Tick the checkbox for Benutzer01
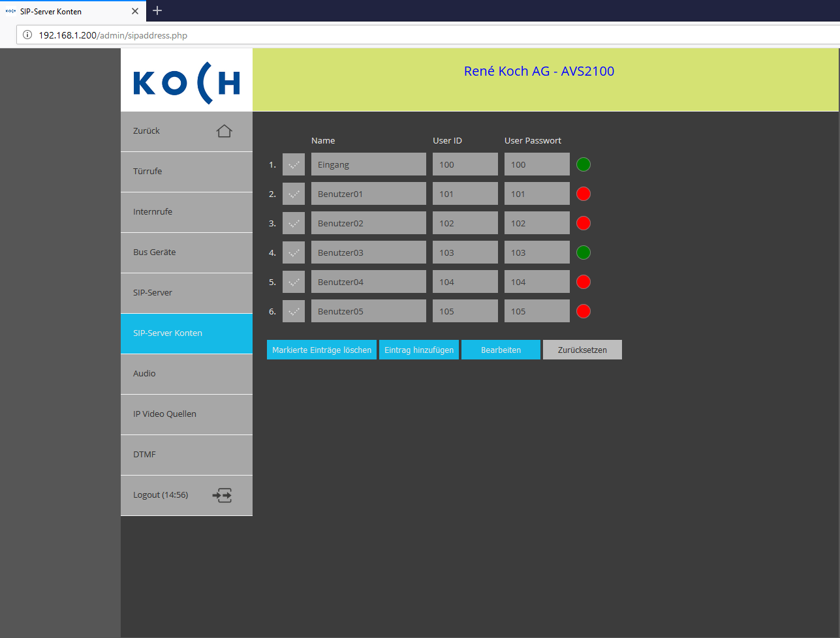840x638 pixels. pyautogui.click(x=294, y=194)
